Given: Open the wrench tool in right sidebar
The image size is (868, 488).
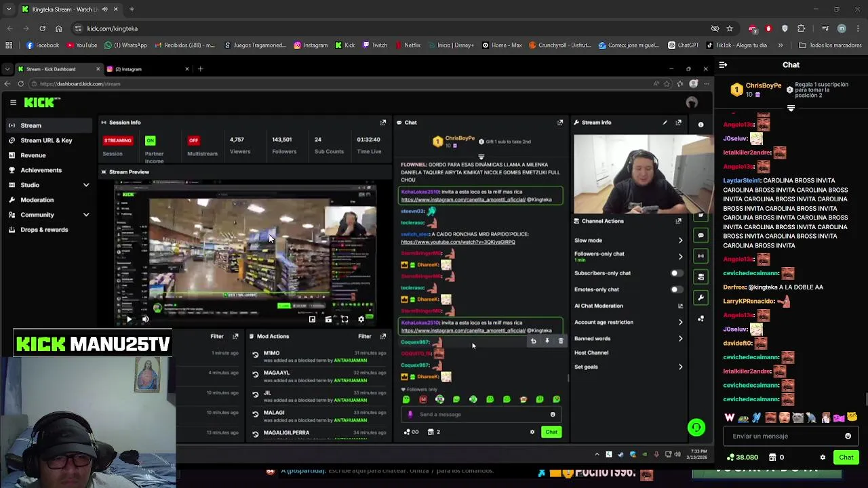Looking at the screenshot, I should coord(701,298).
